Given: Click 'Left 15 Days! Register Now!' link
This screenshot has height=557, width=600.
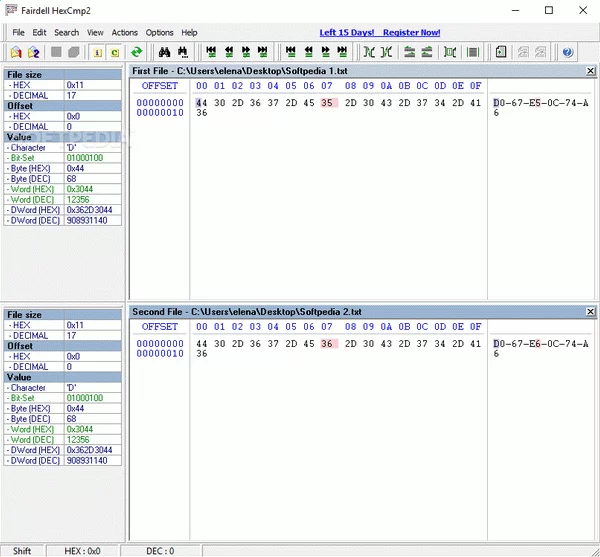Looking at the screenshot, I should pyautogui.click(x=380, y=33).
